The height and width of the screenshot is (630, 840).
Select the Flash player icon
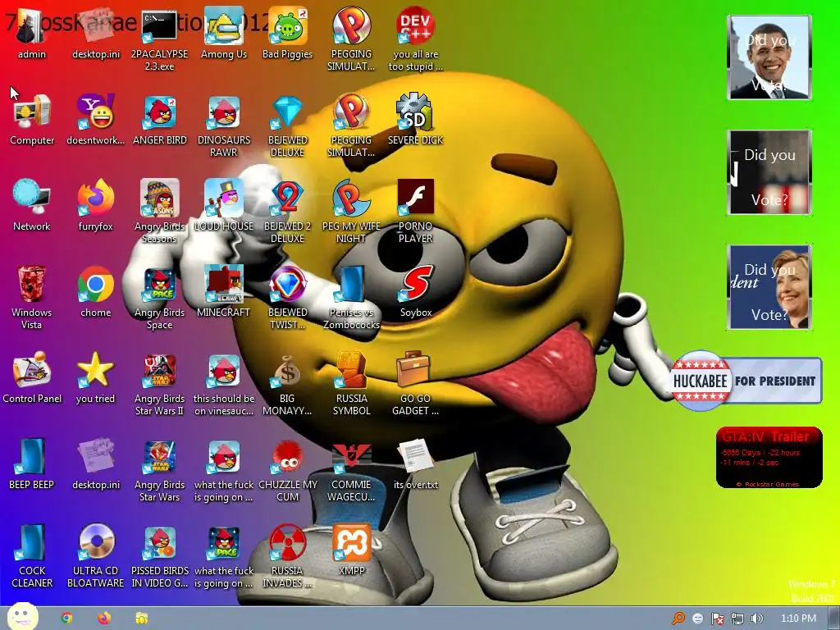click(x=415, y=199)
